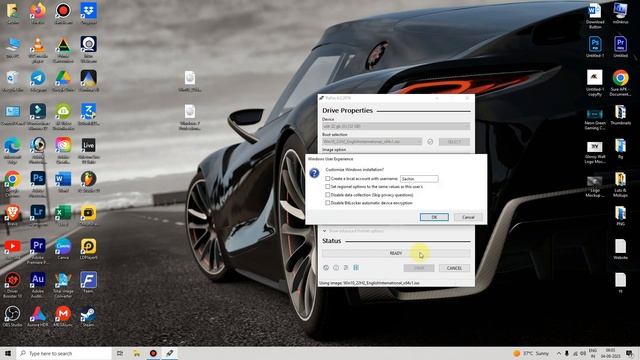Open Ableton Live desktop shortcut
The width and height of the screenshot is (640, 360).
(89, 149)
